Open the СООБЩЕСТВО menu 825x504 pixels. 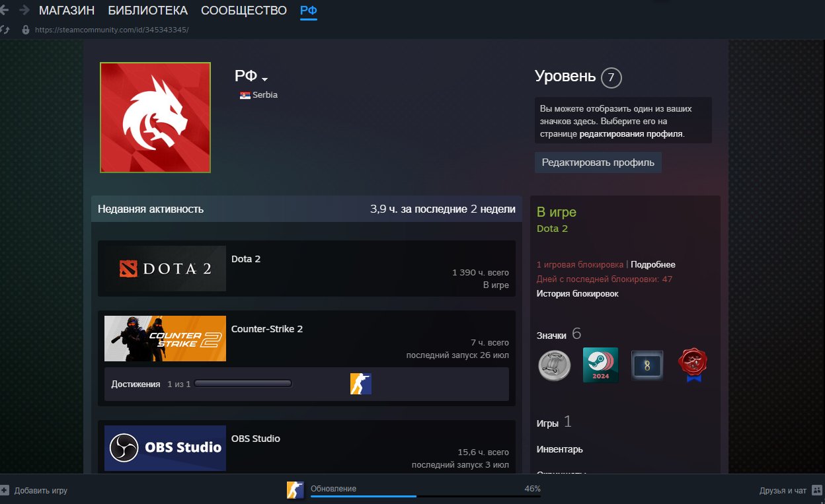[x=243, y=11]
